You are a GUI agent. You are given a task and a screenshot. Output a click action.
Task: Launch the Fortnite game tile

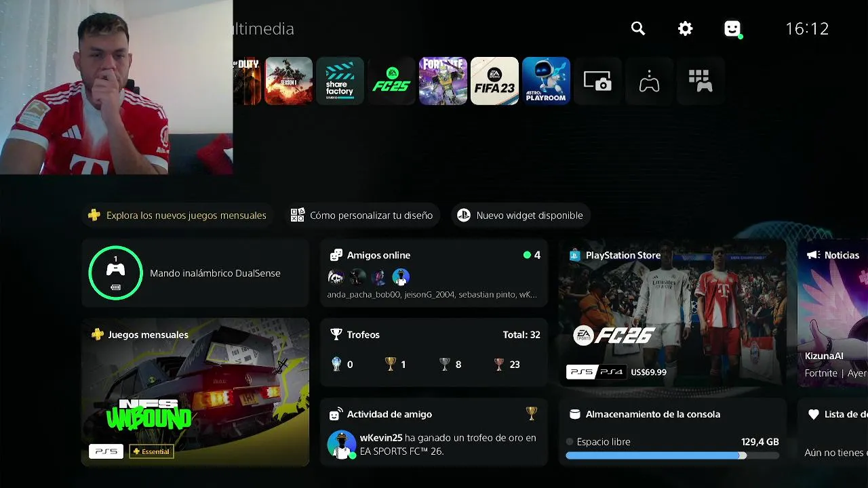click(x=443, y=81)
